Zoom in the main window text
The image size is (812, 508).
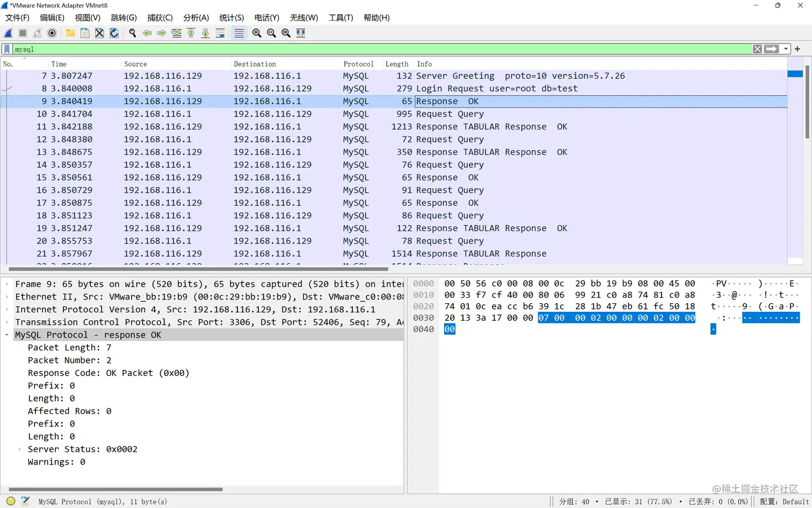pos(257,33)
